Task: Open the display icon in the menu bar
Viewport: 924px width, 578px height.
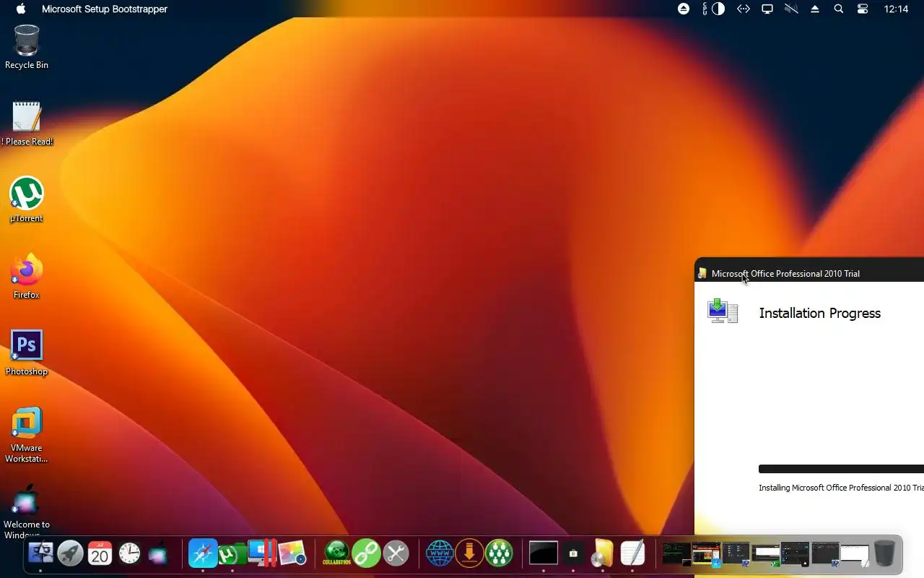Action: pyautogui.click(x=767, y=9)
